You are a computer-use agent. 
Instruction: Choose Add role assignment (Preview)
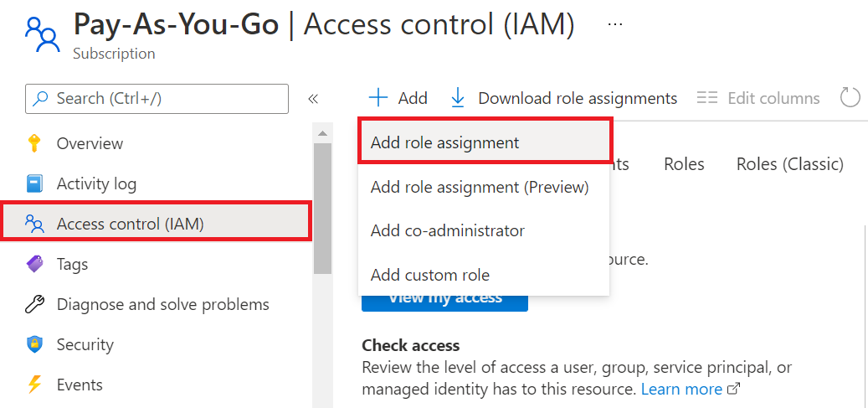[480, 187]
